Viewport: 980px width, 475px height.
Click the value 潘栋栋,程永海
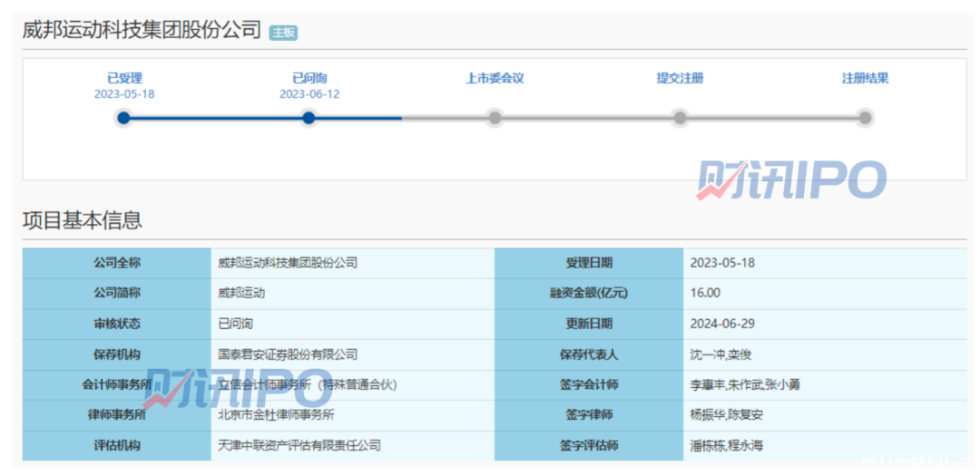tap(726, 446)
